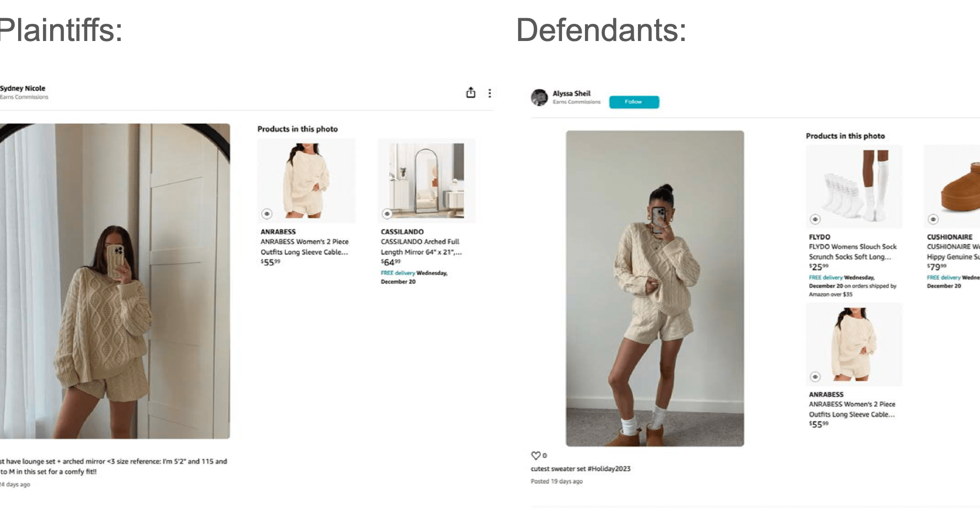Open Alyssa Sheil's profile name link

[572, 93]
